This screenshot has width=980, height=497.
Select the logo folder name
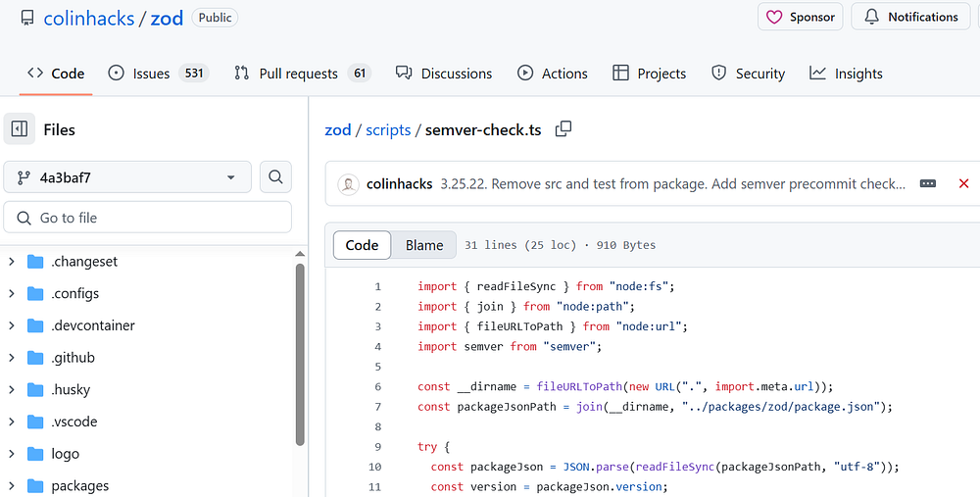point(65,454)
